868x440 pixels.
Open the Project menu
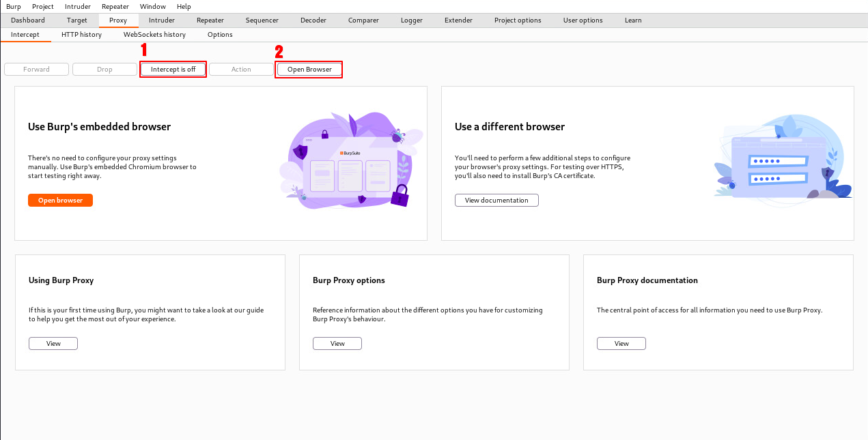(x=43, y=6)
